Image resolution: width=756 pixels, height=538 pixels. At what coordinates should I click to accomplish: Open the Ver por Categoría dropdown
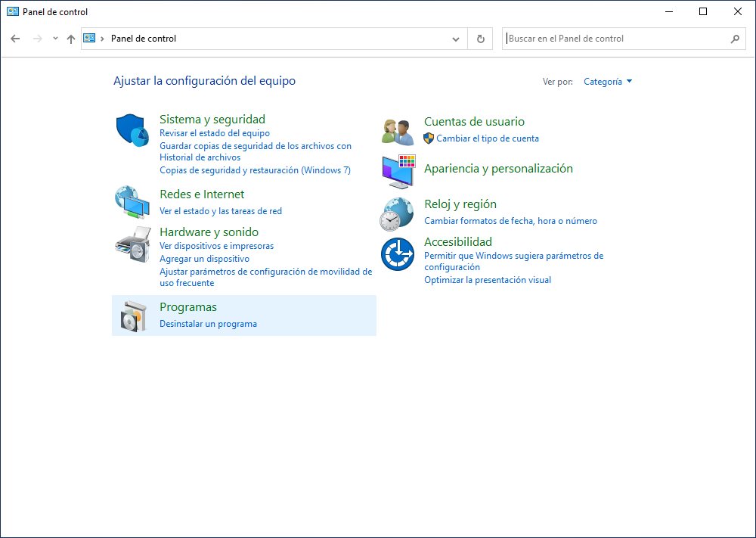(x=608, y=82)
